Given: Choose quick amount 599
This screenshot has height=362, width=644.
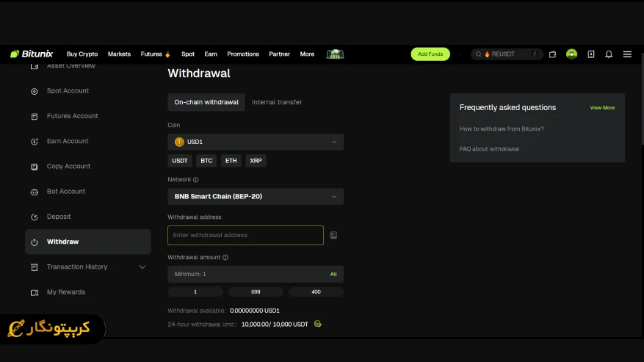Looking at the screenshot, I should pos(256,292).
